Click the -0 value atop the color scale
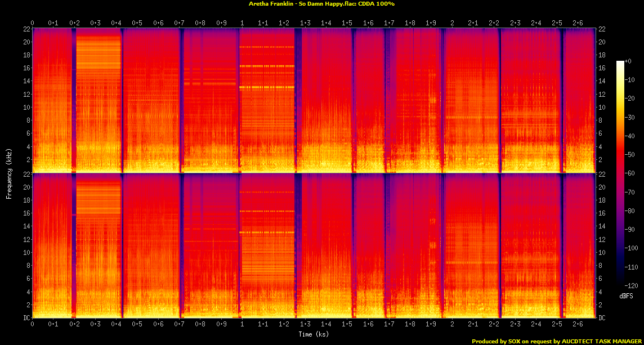644x345 pixels. 629,61
